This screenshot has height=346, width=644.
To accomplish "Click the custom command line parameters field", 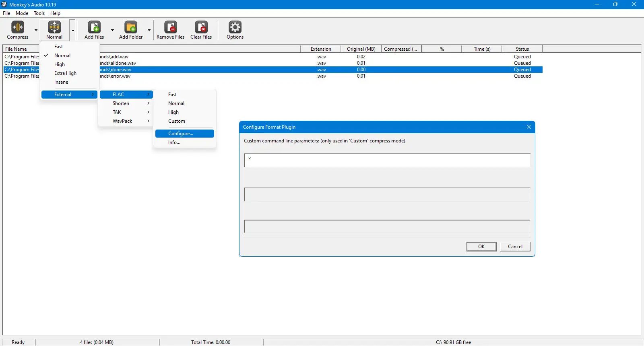I will click(387, 161).
